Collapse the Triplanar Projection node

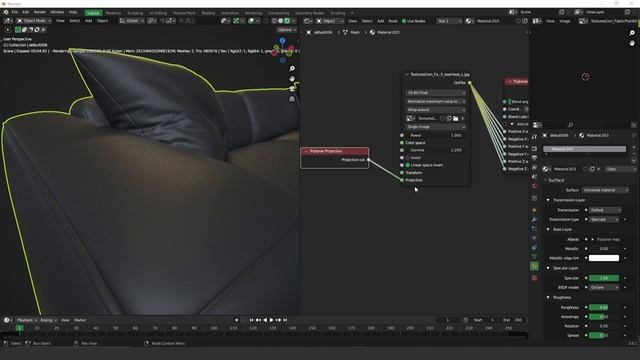(306, 151)
